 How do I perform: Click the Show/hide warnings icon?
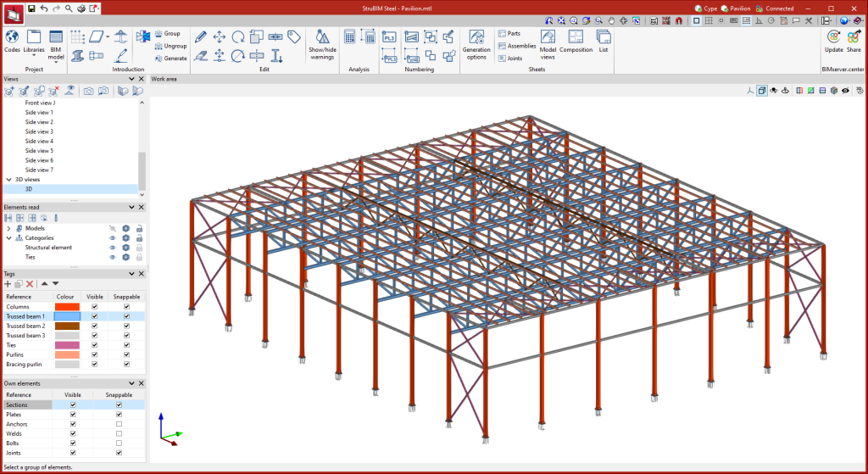(322, 37)
